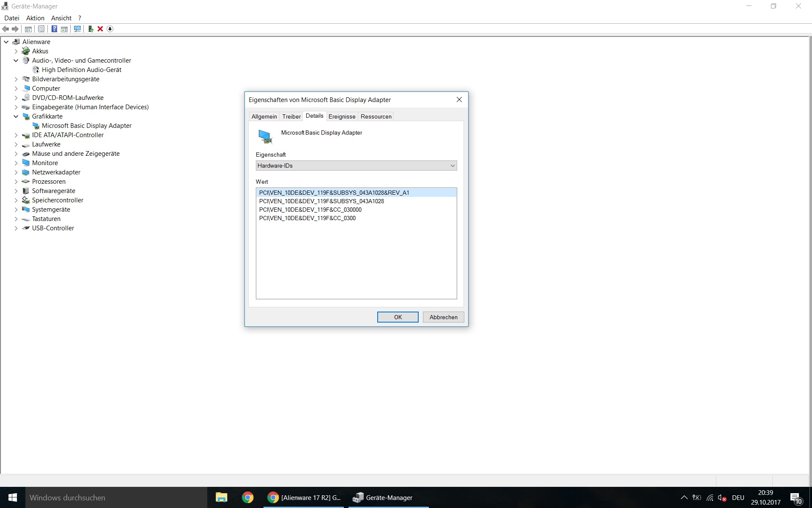812x508 pixels.
Task: Switch to the Ereignisse tab
Action: pyautogui.click(x=342, y=116)
